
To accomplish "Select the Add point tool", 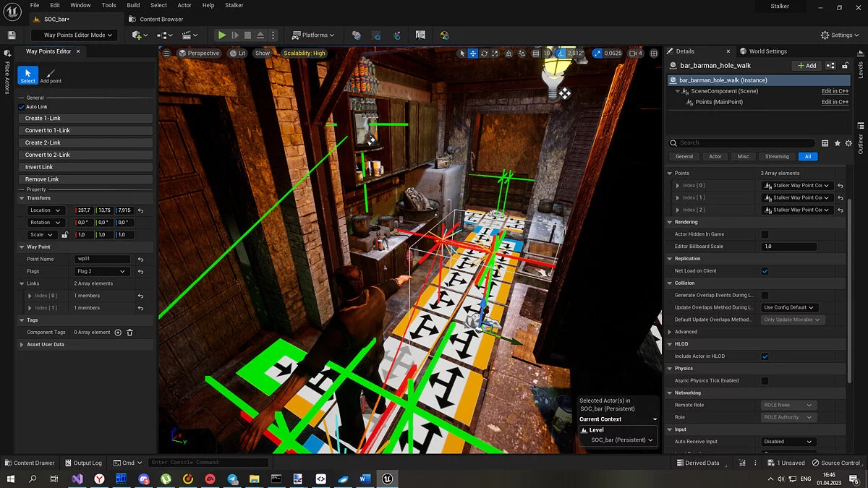I will click(51, 75).
